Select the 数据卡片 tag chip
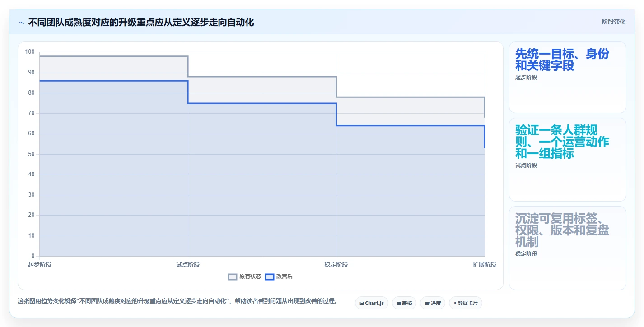 click(x=466, y=303)
